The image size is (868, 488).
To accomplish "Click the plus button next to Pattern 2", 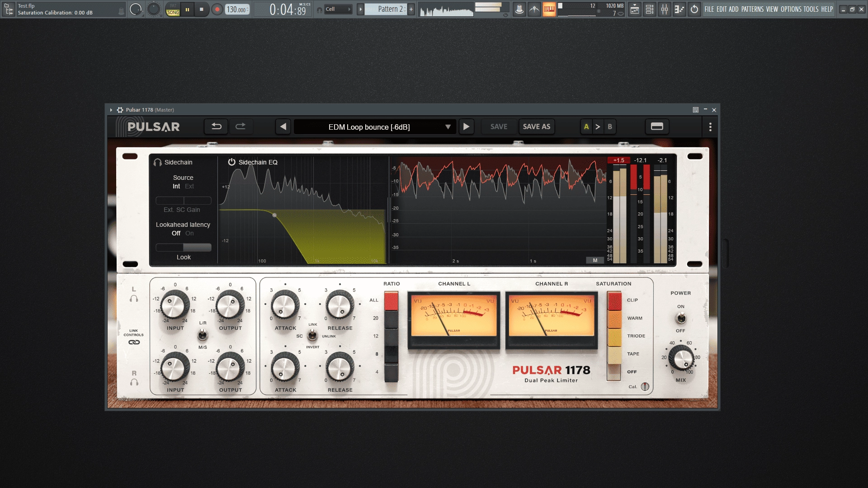I will point(411,9).
